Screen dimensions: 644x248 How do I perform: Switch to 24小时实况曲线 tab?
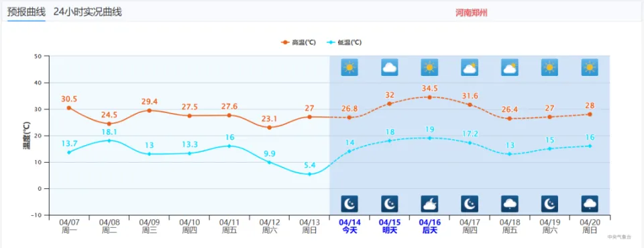pyautogui.click(x=87, y=12)
